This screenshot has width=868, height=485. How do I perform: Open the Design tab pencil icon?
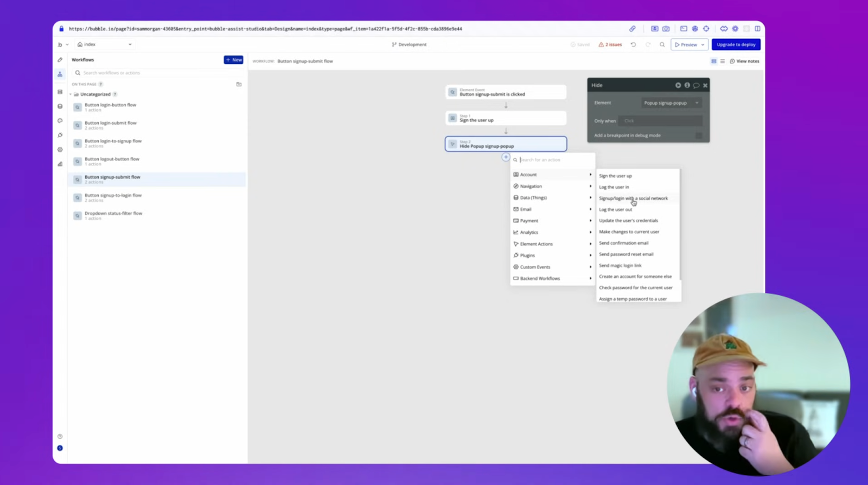point(60,60)
